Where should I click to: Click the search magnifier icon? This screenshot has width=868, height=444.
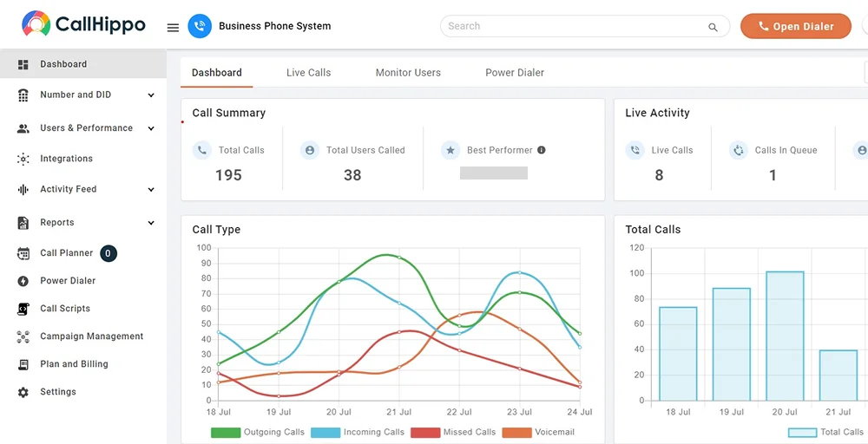pyautogui.click(x=713, y=27)
